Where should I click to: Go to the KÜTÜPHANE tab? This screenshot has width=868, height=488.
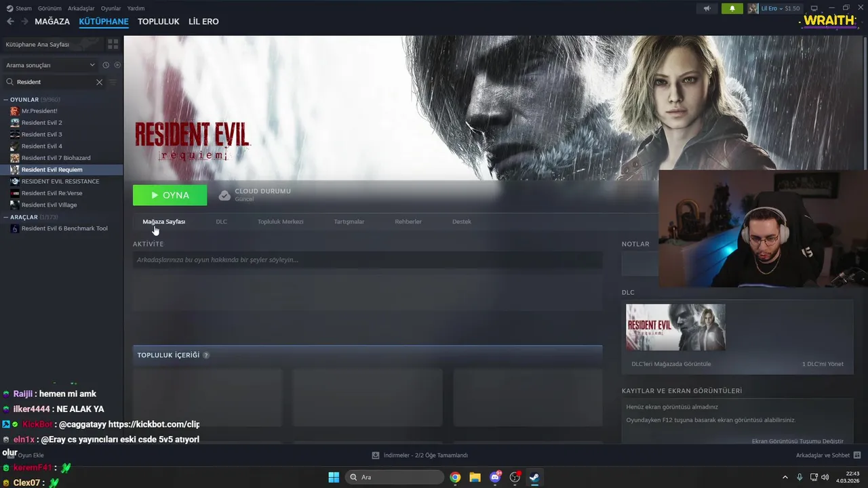coord(104,22)
